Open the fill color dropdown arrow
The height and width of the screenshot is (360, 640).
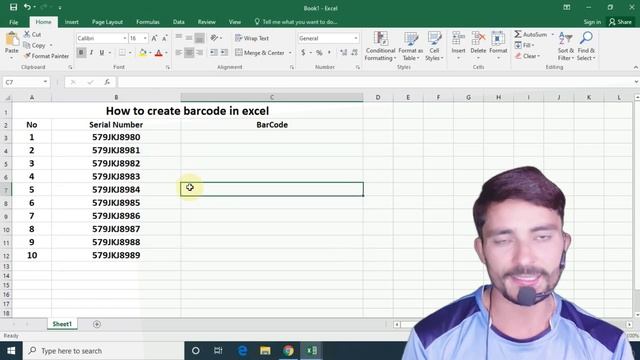tap(150, 53)
